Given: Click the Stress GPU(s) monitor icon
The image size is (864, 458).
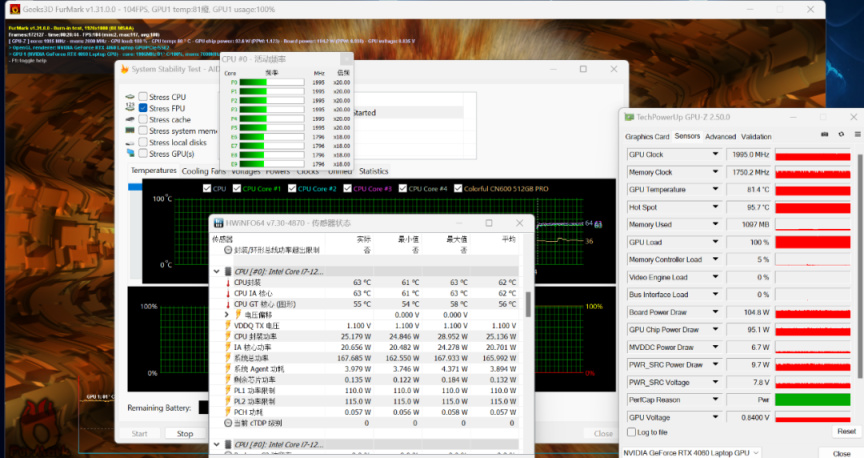Looking at the screenshot, I should pos(130,153).
